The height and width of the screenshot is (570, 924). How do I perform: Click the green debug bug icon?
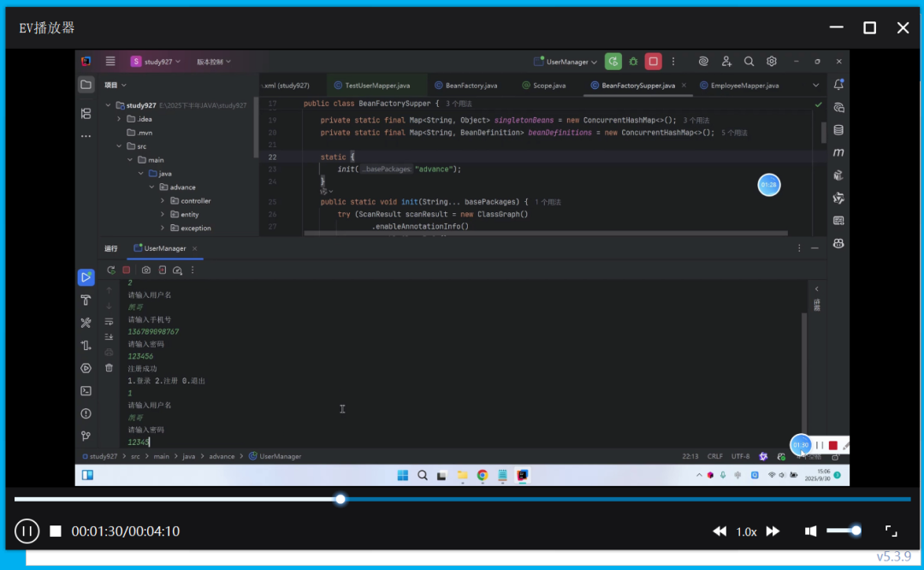pos(633,62)
